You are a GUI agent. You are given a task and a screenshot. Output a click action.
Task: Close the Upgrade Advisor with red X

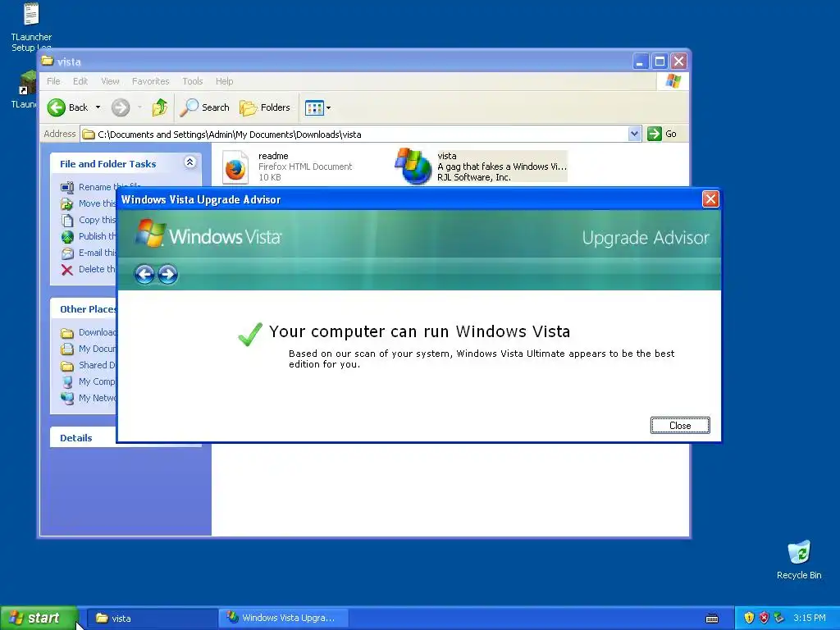pyautogui.click(x=710, y=199)
